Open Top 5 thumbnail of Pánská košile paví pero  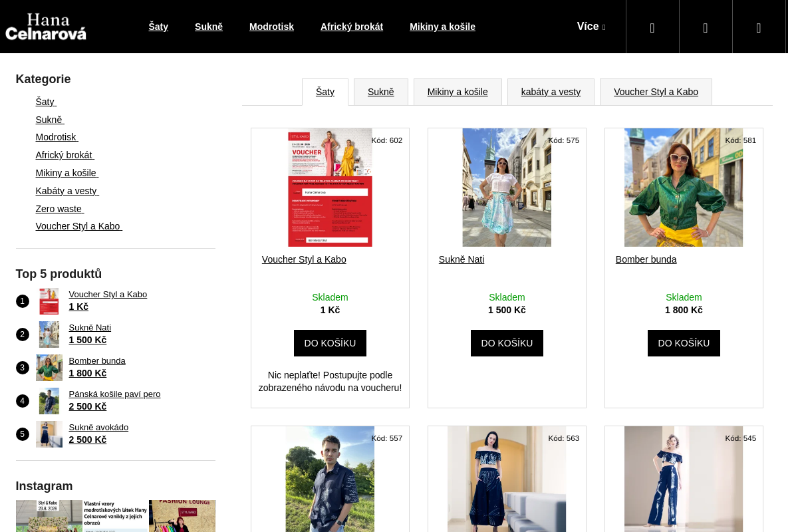49,401
